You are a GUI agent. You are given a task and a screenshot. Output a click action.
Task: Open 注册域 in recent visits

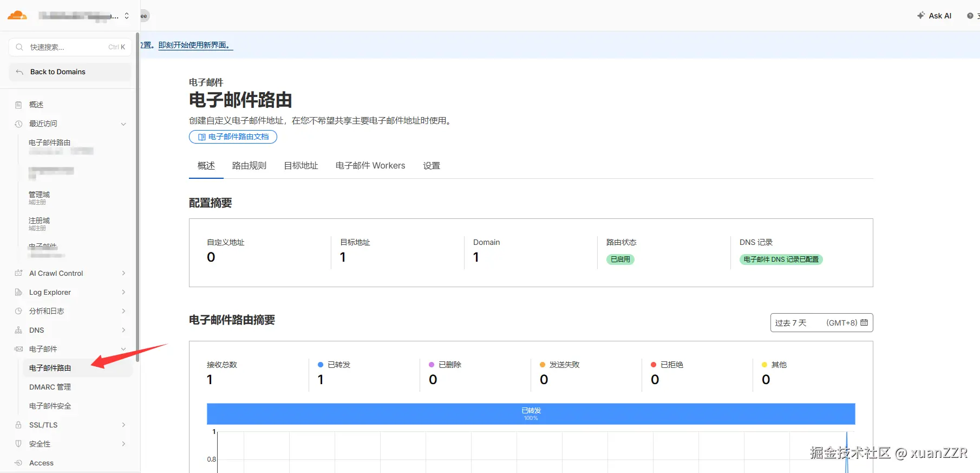point(39,221)
